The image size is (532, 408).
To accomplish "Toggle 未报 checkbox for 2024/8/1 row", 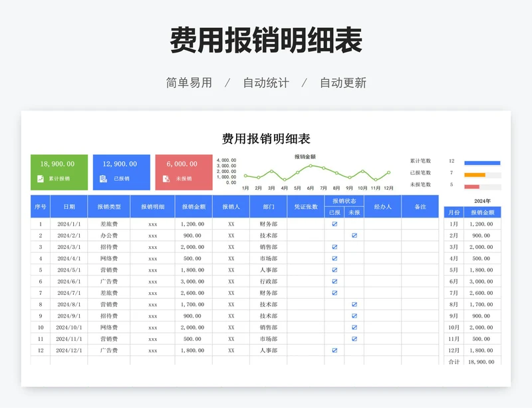I will pyautogui.click(x=354, y=304).
